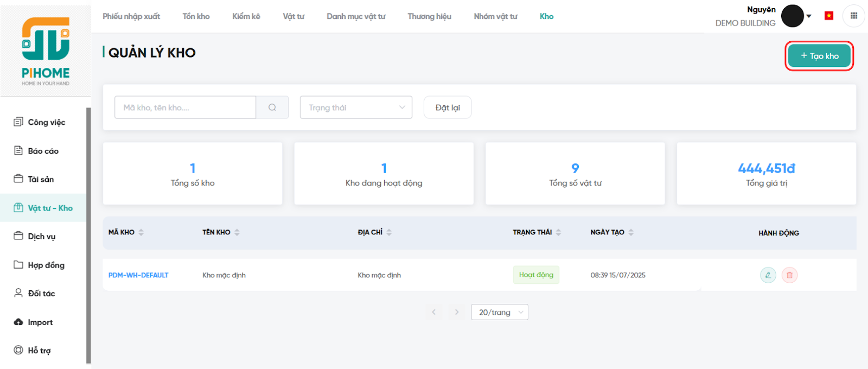Click the black user avatar circle
Screen dimensions: 868x369
click(x=792, y=16)
